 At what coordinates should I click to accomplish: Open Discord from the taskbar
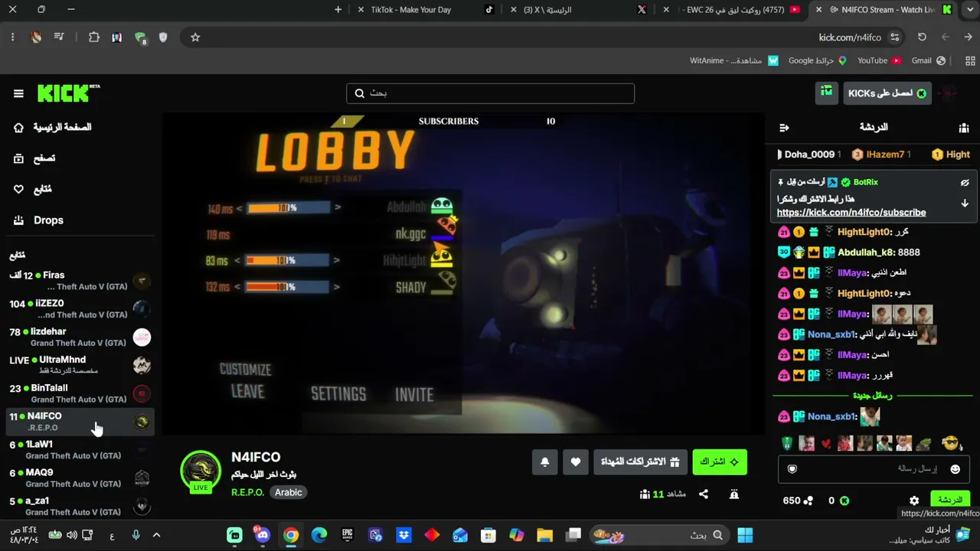[263, 535]
